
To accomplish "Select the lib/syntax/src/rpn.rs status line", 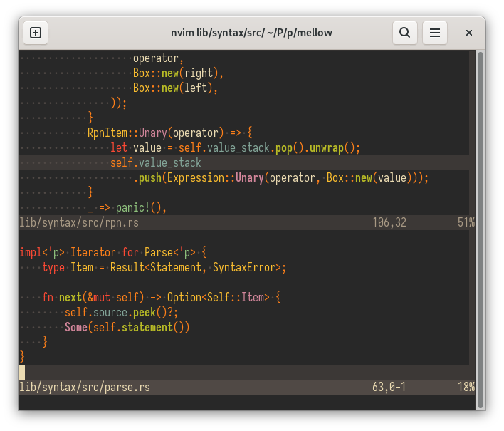I will click(x=79, y=222).
